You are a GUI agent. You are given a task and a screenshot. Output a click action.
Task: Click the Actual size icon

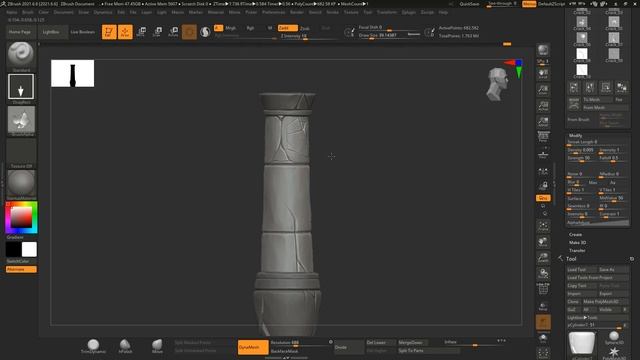coord(543,106)
